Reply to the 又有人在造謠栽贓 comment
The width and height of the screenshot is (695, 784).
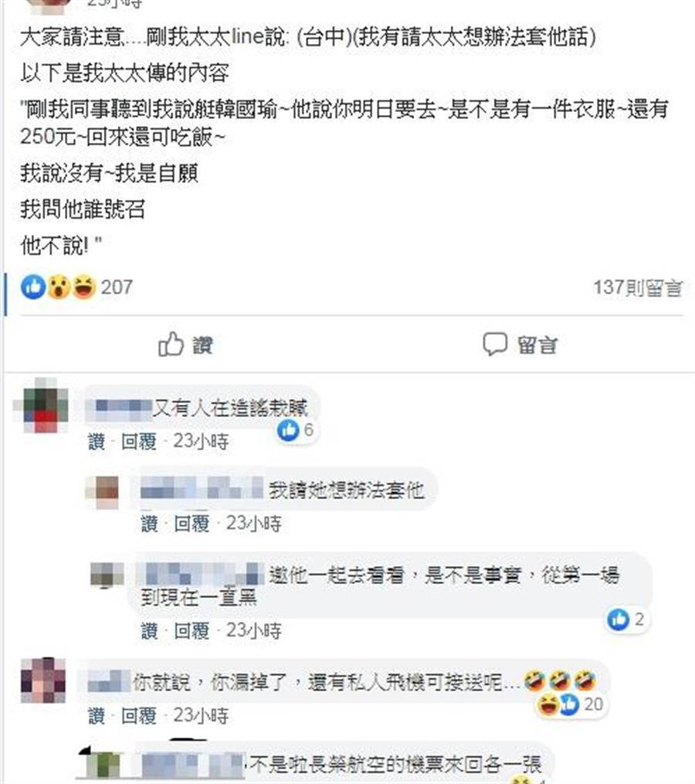(138, 442)
